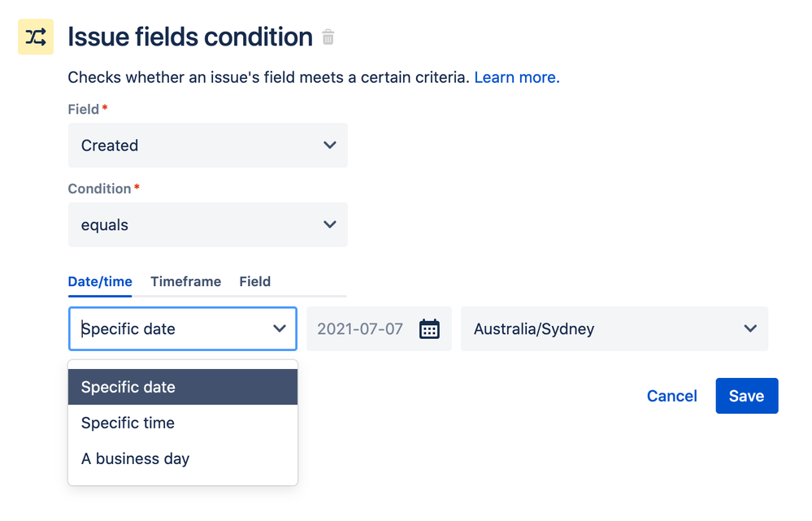Click the chevron arrow in the Australia/Sydney box
The width and height of the screenshot is (812, 521).
tap(749, 329)
